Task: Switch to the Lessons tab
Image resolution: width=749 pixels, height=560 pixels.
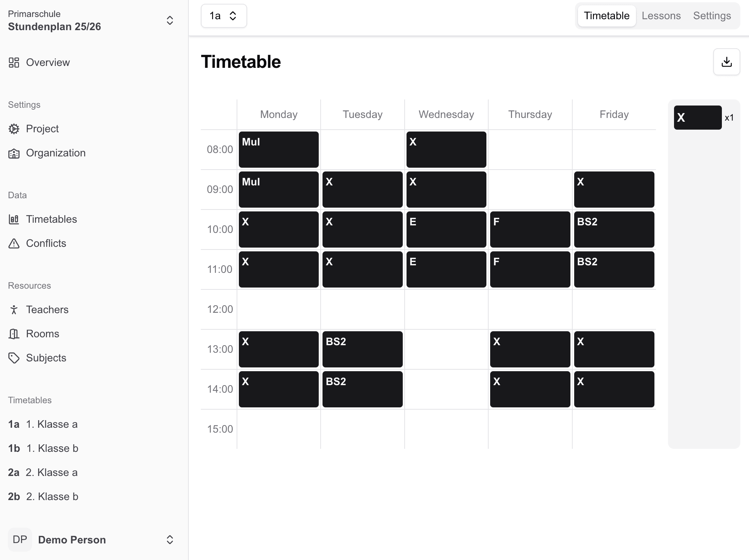Action: [x=661, y=16]
